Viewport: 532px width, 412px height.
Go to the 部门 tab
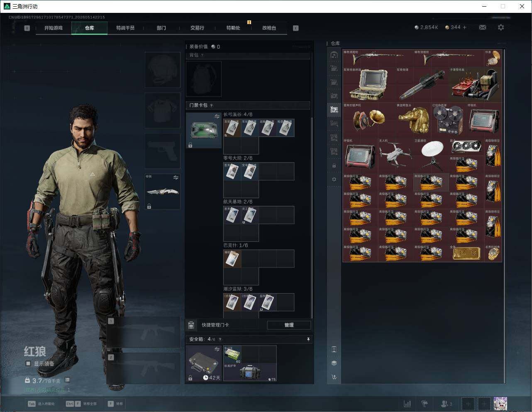(161, 28)
